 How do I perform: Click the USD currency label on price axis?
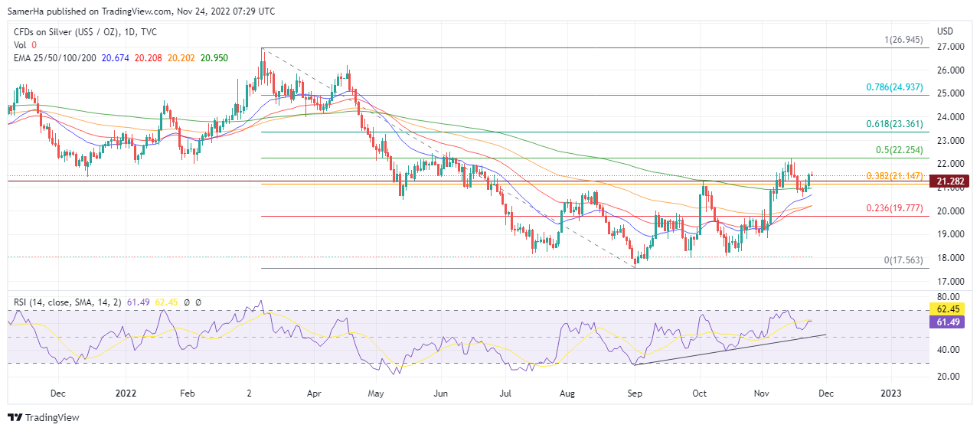tap(945, 31)
